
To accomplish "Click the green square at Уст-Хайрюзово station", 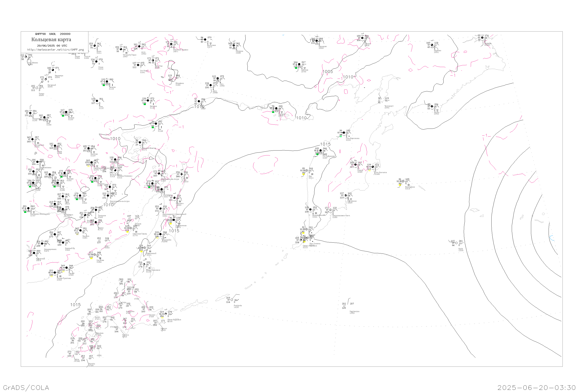I will (x=317, y=154).
